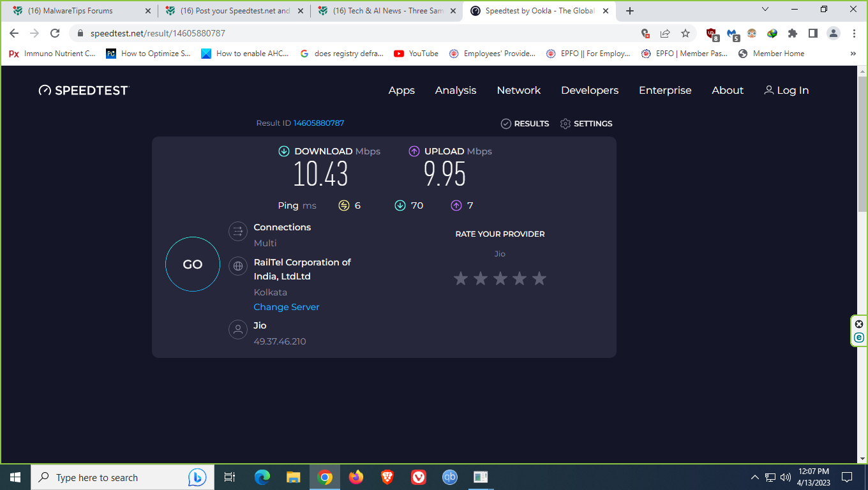Image resolution: width=868 pixels, height=490 pixels.
Task: Open the YouTube bookmark
Action: coord(416,54)
